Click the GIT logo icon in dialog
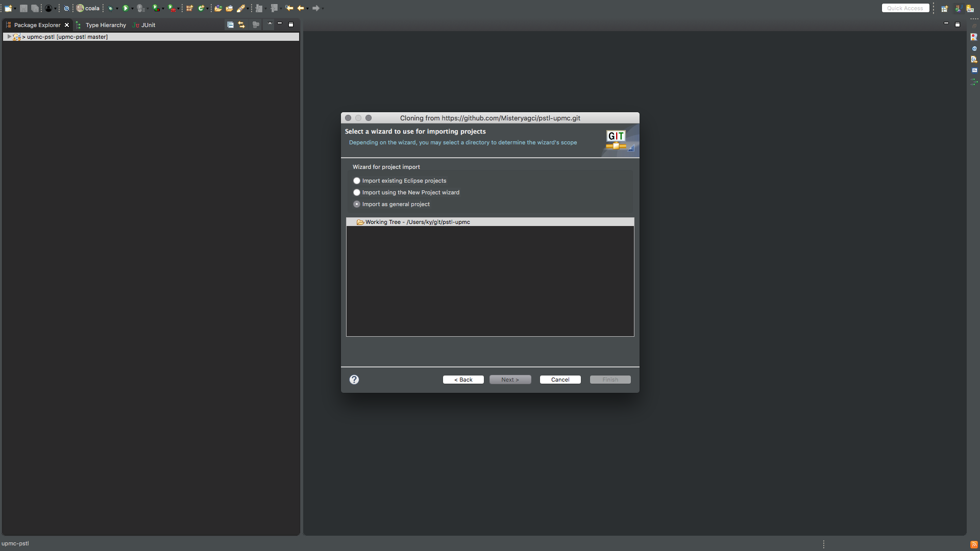This screenshot has width=980, height=551. point(616,140)
